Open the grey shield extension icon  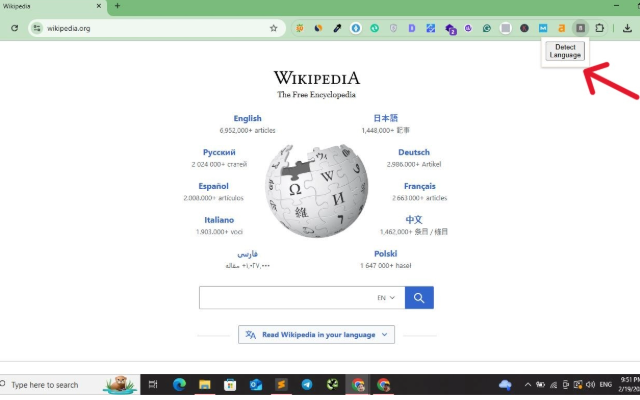pos(393,28)
